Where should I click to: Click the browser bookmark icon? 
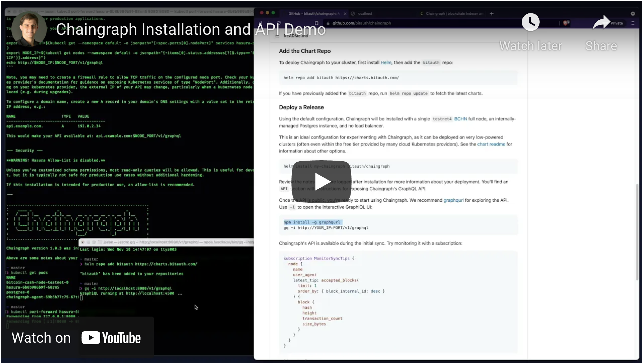(x=316, y=23)
